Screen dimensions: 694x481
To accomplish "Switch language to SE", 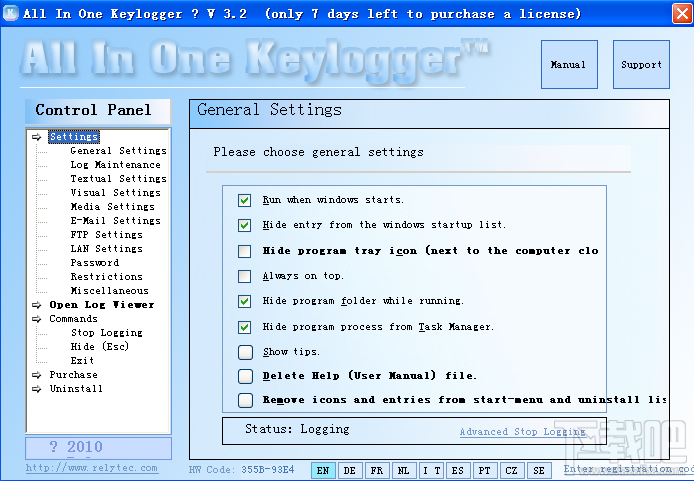I will pyautogui.click(x=539, y=470).
